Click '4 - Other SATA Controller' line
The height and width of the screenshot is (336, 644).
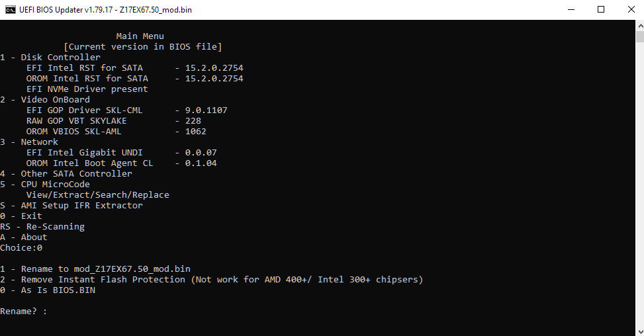click(x=66, y=173)
